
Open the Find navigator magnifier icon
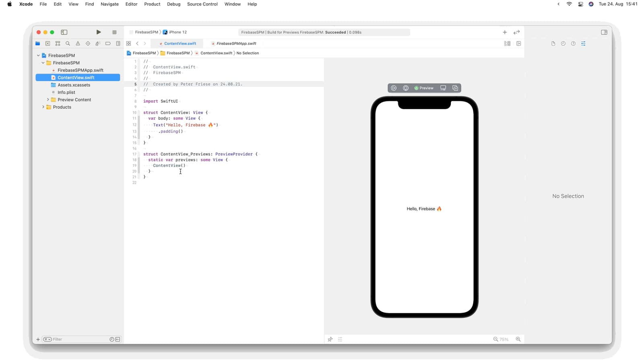click(x=68, y=43)
